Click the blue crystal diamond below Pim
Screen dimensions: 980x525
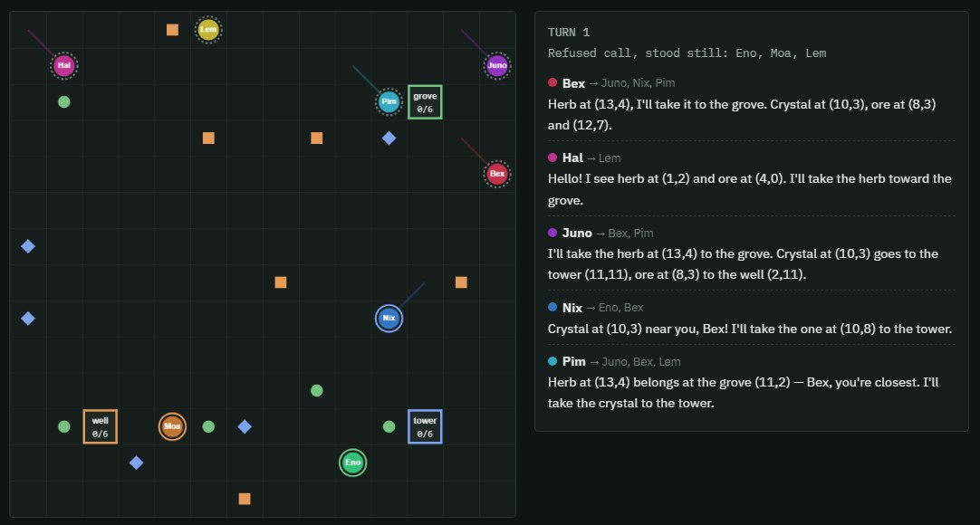(x=389, y=138)
